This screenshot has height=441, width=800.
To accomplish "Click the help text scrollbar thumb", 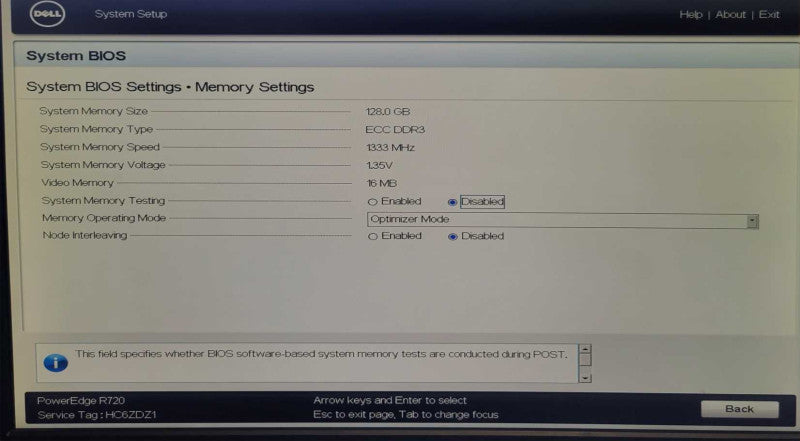I will 586,359.
